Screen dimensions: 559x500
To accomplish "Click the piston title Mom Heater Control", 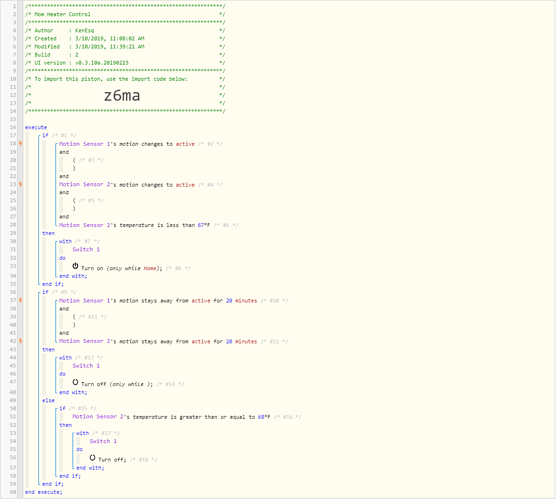I will click(x=62, y=14).
